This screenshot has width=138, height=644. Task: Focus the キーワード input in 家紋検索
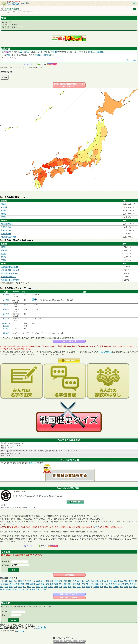tap(18, 612)
